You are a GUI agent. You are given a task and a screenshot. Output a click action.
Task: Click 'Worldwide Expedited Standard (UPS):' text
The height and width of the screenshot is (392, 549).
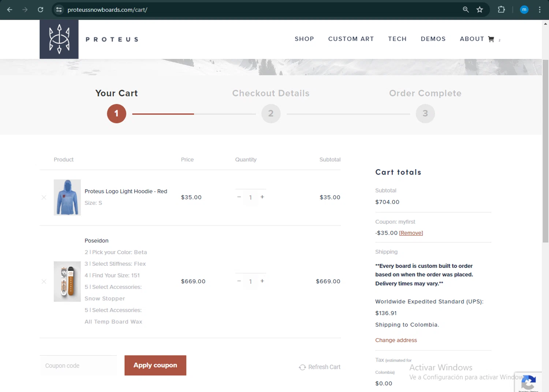tap(429, 302)
